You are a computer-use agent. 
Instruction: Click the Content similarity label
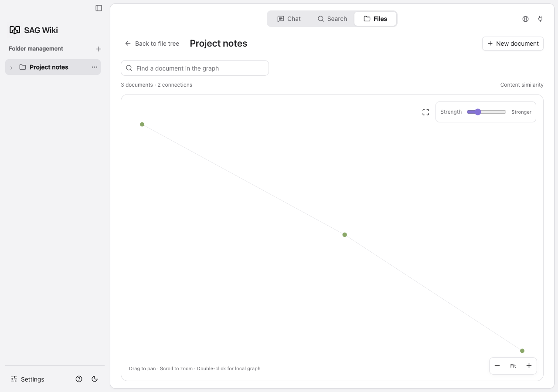tap(522, 85)
